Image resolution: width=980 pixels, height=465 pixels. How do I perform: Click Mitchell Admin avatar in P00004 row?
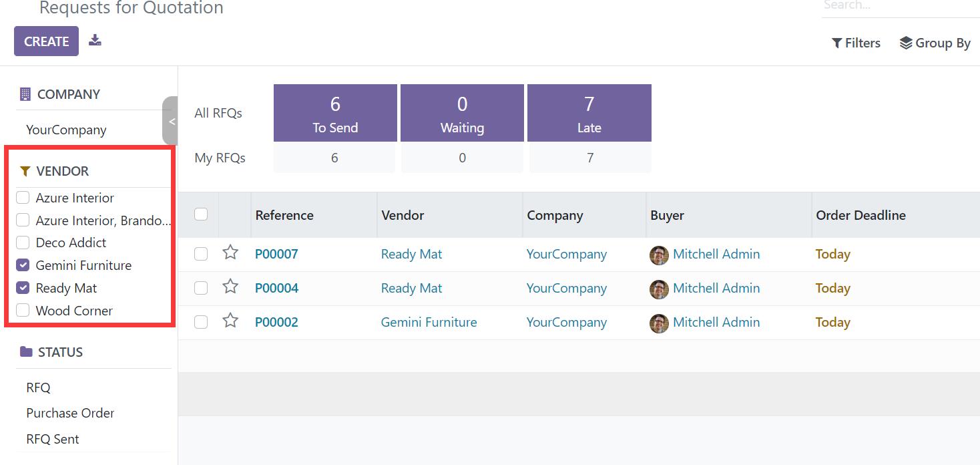point(659,289)
